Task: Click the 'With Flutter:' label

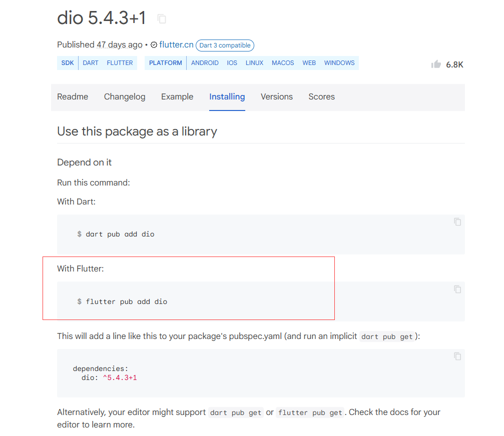Action: point(81,268)
